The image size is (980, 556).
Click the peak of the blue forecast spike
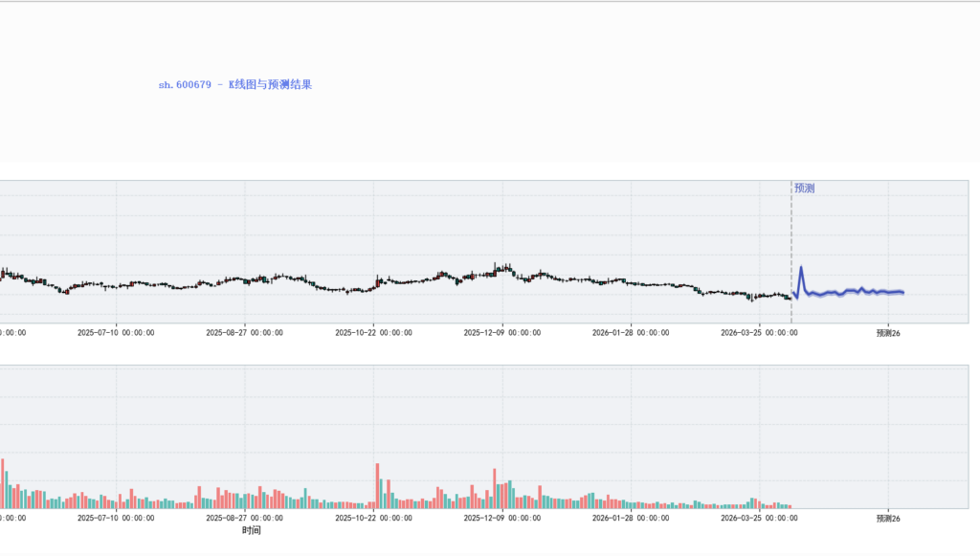[801, 268]
